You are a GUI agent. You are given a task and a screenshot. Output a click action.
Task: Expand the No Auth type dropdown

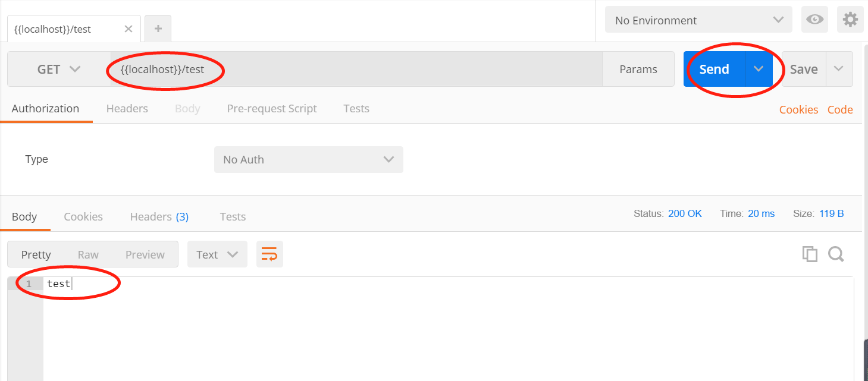tap(309, 159)
